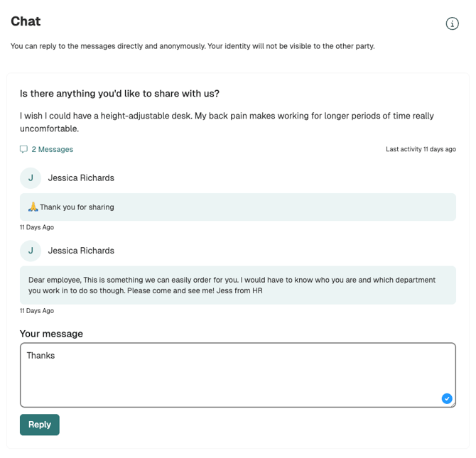Click the timestamp under 'Thank you for sharing'

37,227
